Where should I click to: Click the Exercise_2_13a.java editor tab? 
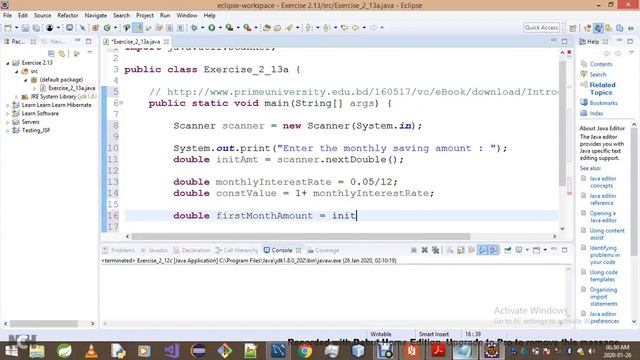tap(136, 42)
